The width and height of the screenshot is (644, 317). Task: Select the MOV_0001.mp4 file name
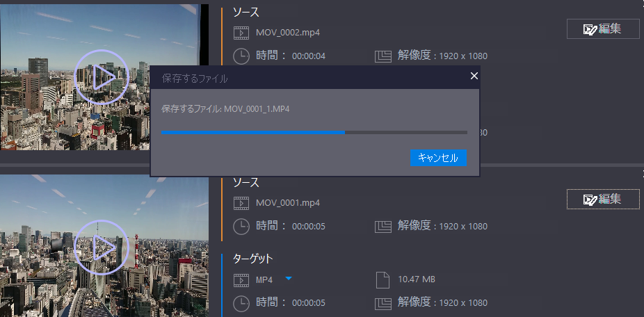pos(287,203)
